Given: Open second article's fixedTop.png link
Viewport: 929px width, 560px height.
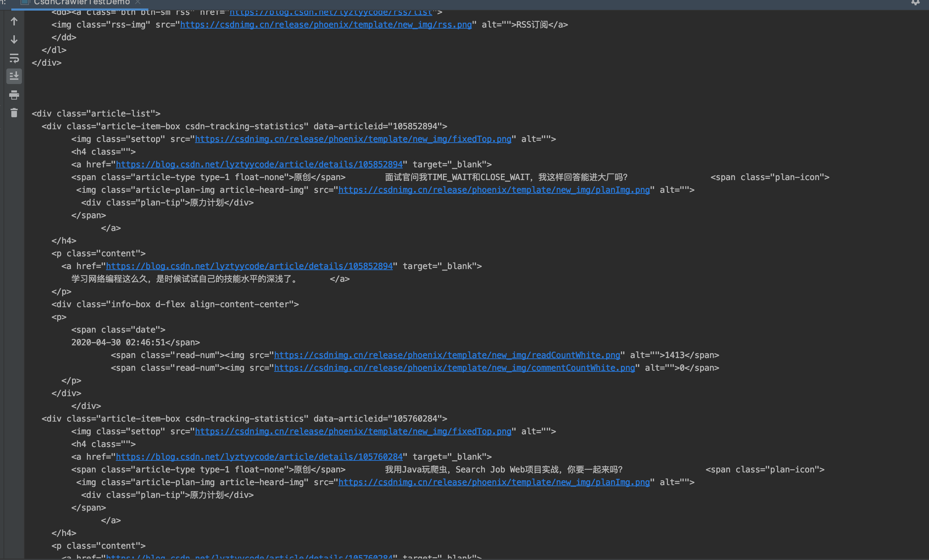Looking at the screenshot, I should pos(353,431).
